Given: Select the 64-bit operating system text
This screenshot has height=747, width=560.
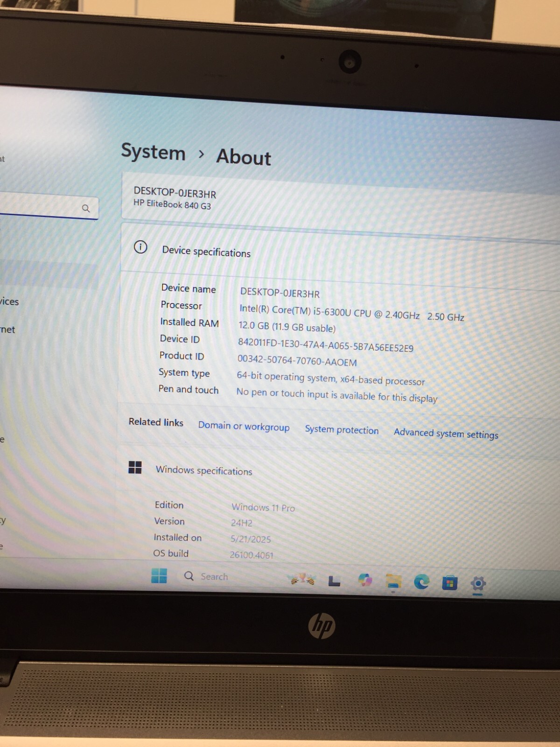Looking at the screenshot, I should (x=330, y=378).
